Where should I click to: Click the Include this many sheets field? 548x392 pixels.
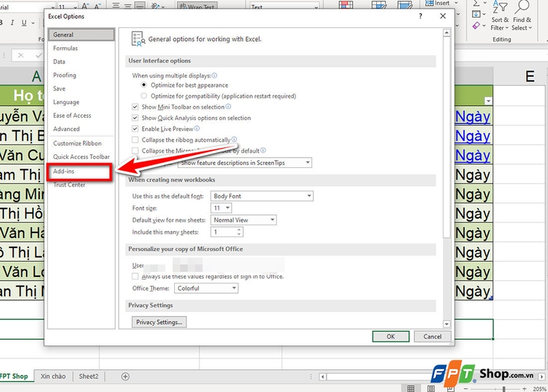click(224, 232)
